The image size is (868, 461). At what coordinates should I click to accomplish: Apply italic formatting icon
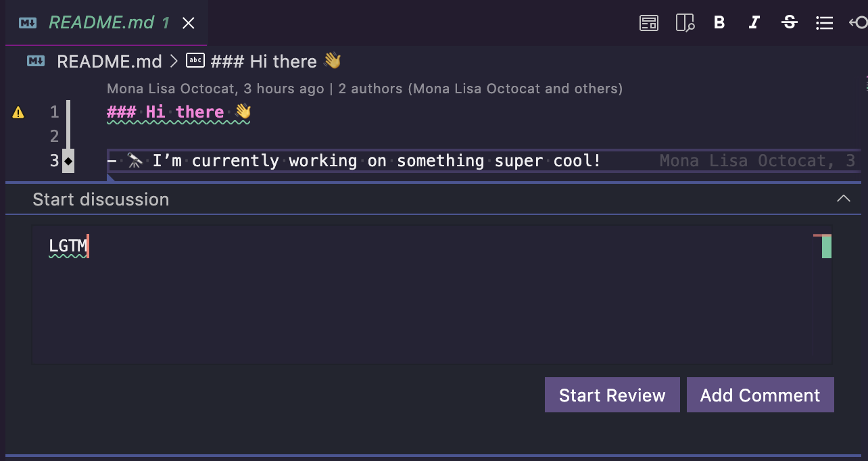click(754, 22)
